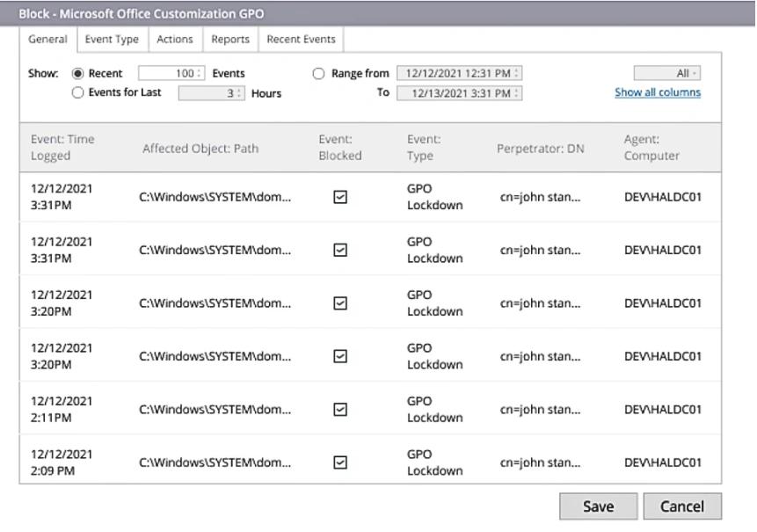
Task: Click the path cell in the 2:11PM row
Action: tap(215, 410)
